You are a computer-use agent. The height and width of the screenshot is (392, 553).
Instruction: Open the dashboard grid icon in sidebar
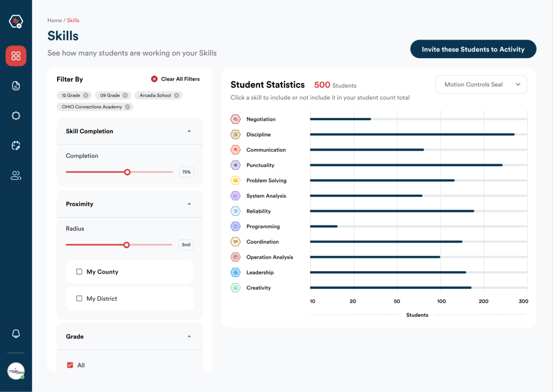16,56
